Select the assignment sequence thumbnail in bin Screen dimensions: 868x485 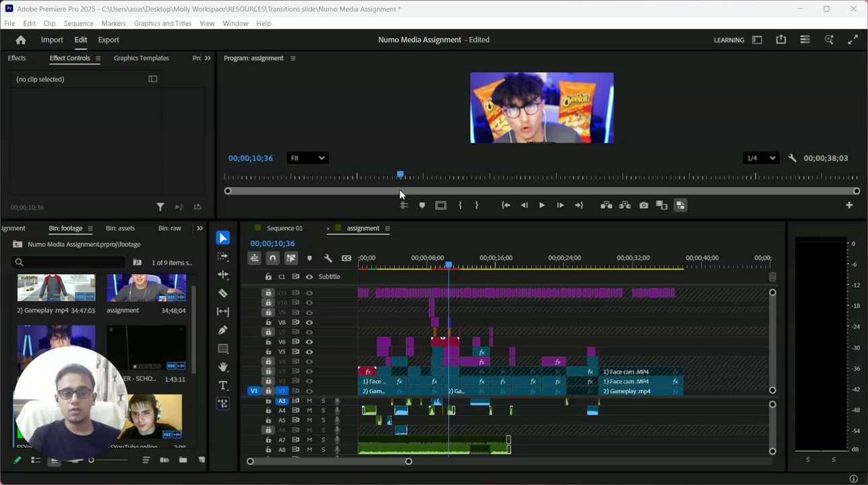[146, 288]
